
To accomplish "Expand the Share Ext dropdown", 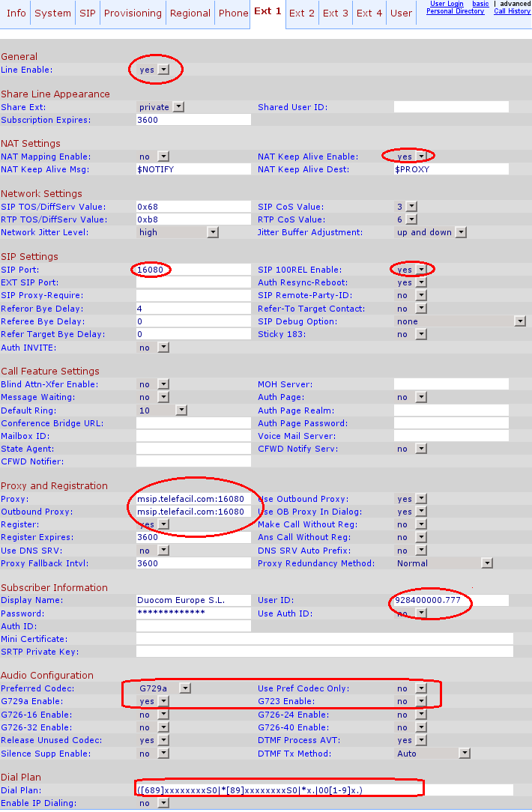I will click(178, 107).
